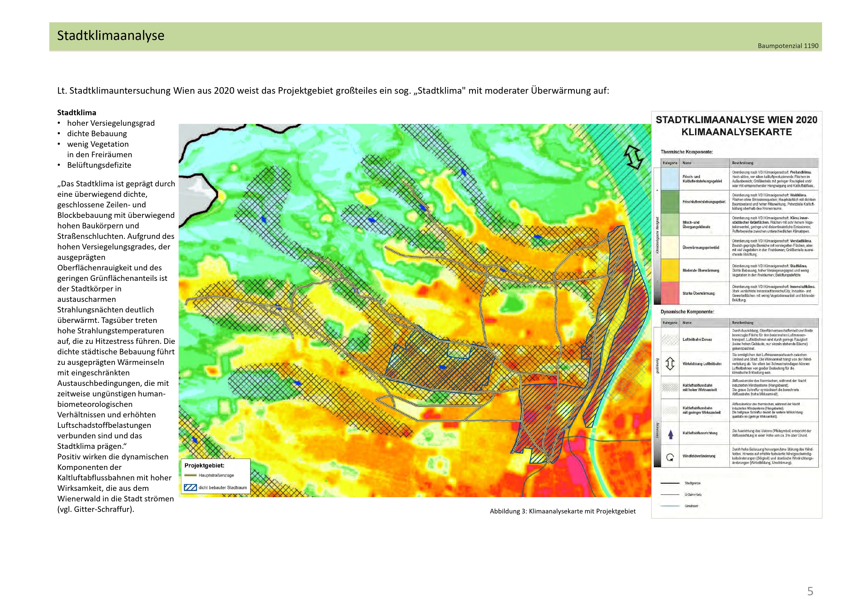868x614 pixels.
Task: Click the 'Baumpotenzial 1190' header label
Action: tap(788, 46)
